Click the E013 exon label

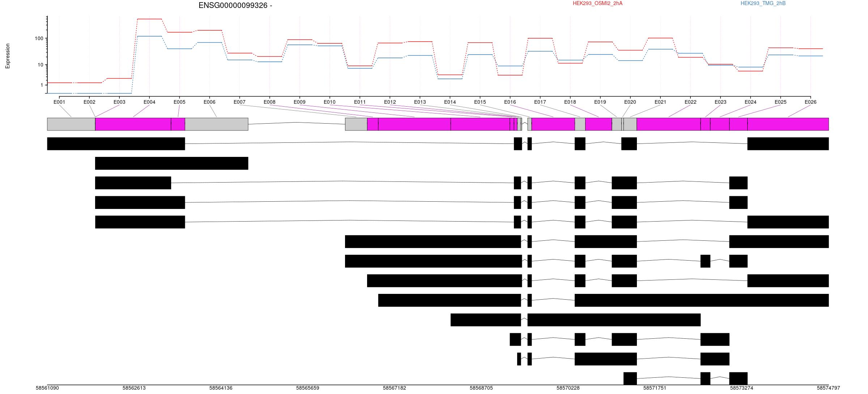420,102
